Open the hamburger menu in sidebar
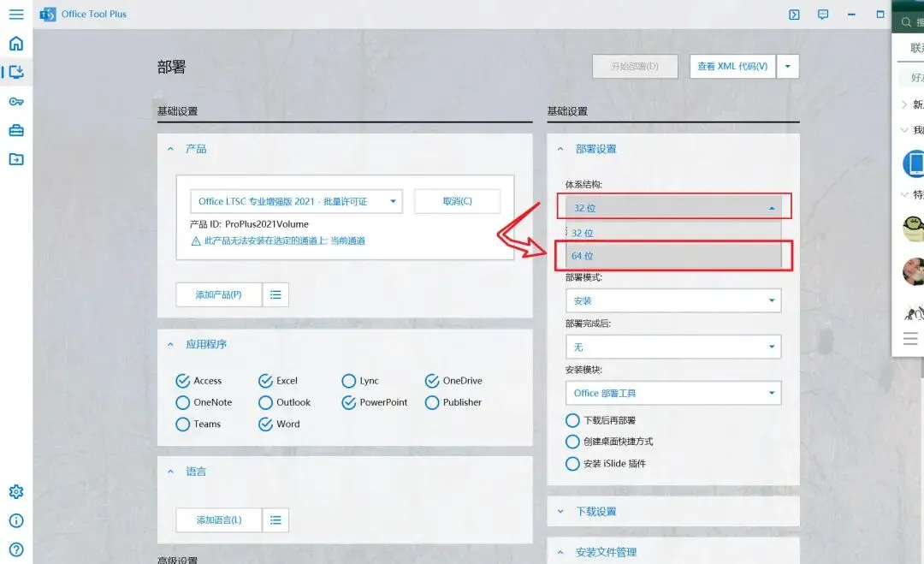This screenshot has height=564, width=924. click(16, 15)
